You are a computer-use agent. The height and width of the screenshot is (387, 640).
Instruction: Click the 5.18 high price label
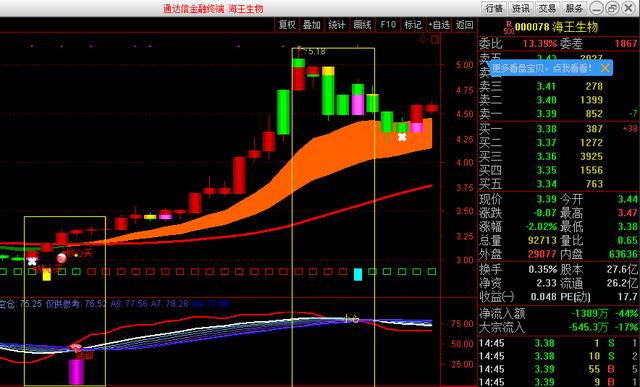pyautogui.click(x=317, y=51)
